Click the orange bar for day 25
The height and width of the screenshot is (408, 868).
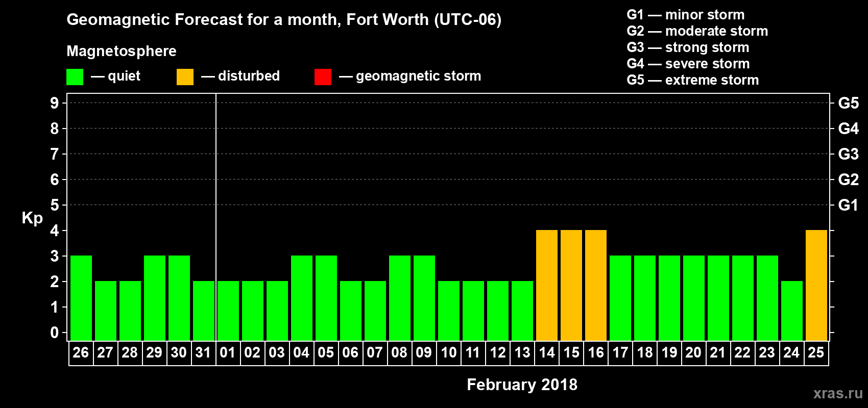click(816, 285)
